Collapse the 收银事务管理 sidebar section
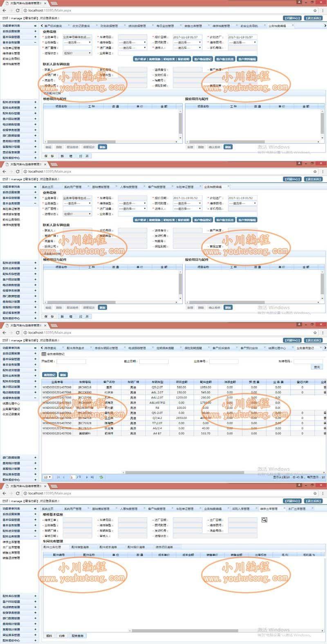The width and height of the screenshot is (327, 644). 35,398
